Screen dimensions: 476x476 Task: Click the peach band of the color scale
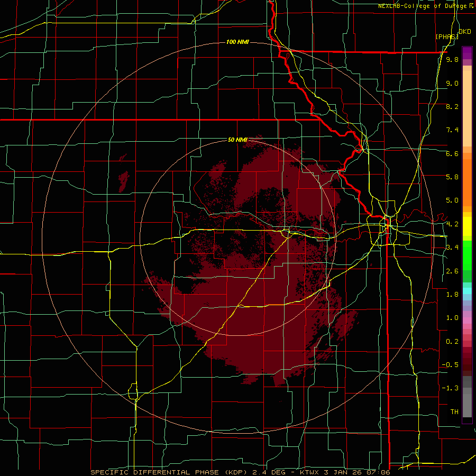(x=467, y=106)
